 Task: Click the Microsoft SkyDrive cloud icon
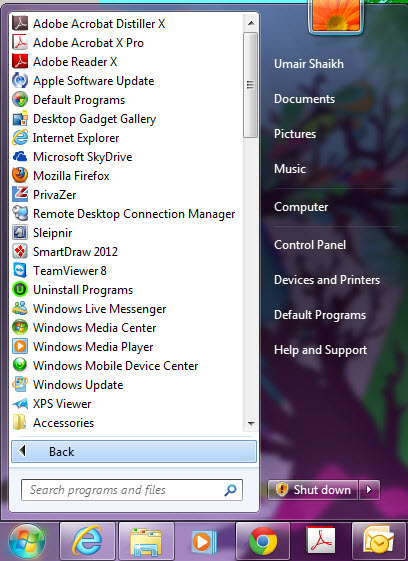[20, 157]
